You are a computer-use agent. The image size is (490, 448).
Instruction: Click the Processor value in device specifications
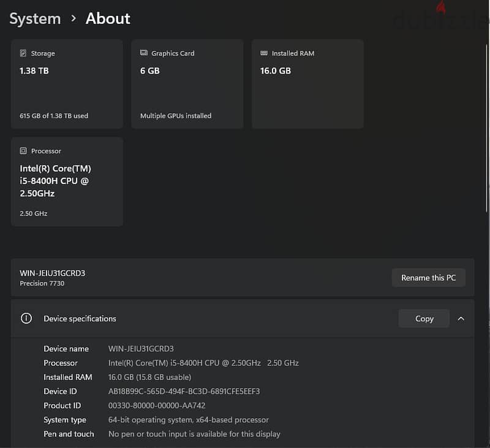point(203,363)
